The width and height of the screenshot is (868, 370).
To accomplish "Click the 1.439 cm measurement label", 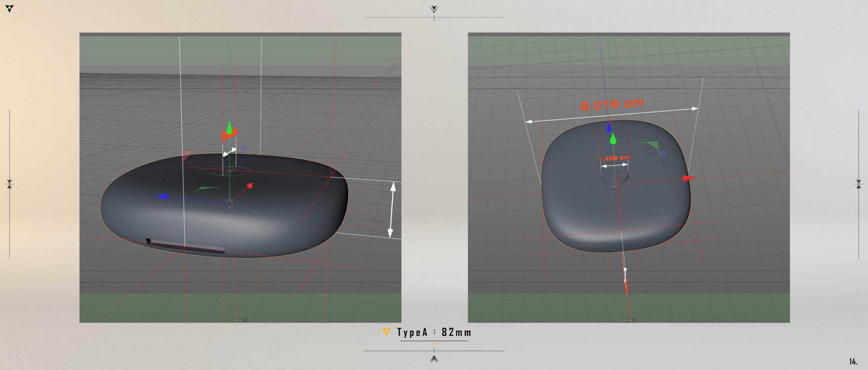I will tap(614, 158).
